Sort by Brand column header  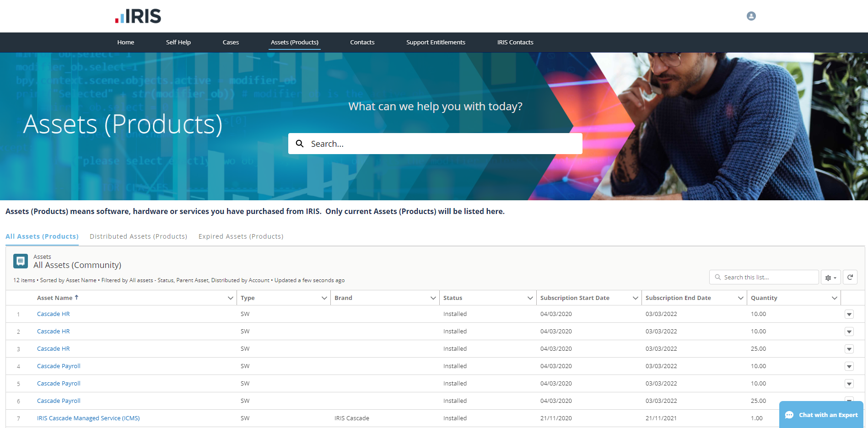pos(343,298)
